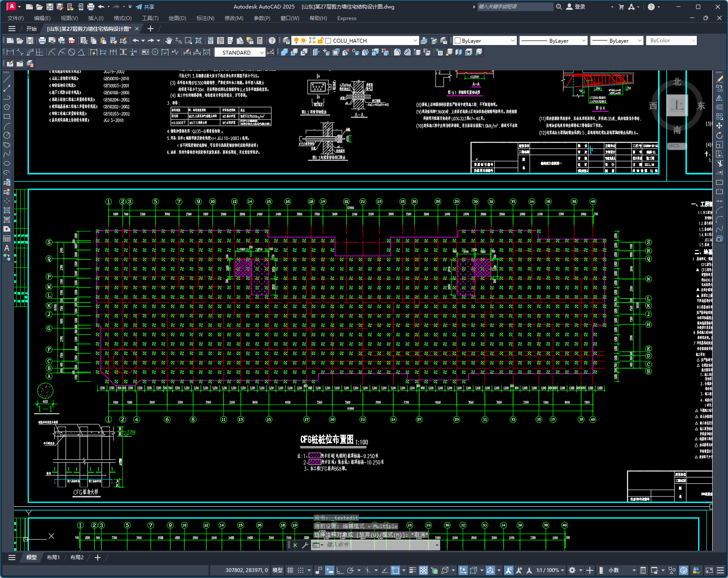Open the ByLayer color swatch selector
Image resolution: width=728 pixels, height=578 pixels.
coord(484,41)
